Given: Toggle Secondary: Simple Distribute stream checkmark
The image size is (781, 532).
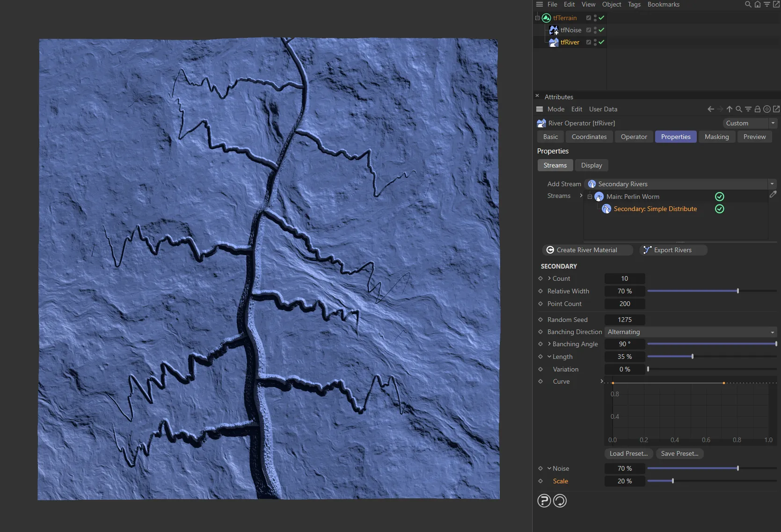Looking at the screenshot, I should click(719, 209).
